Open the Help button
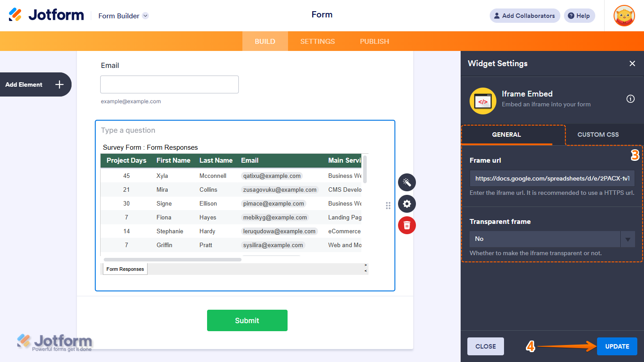Image resolution: width=644 pixels, height=362 pixels. 580,16
